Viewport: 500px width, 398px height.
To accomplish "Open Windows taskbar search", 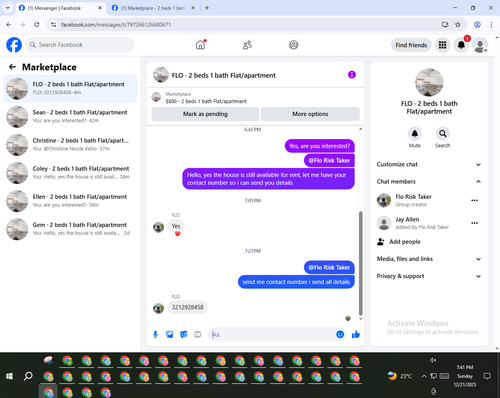I will click(x=28, y=376).
